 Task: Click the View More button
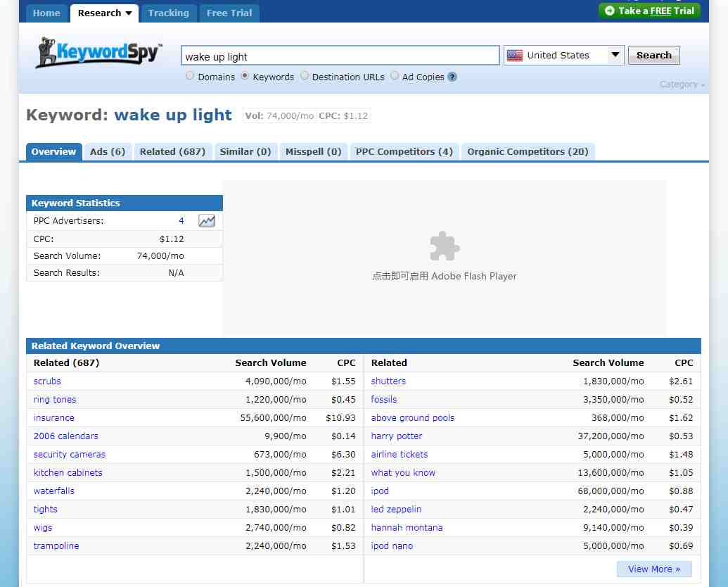pyautogui.click(x=654, y=569)
